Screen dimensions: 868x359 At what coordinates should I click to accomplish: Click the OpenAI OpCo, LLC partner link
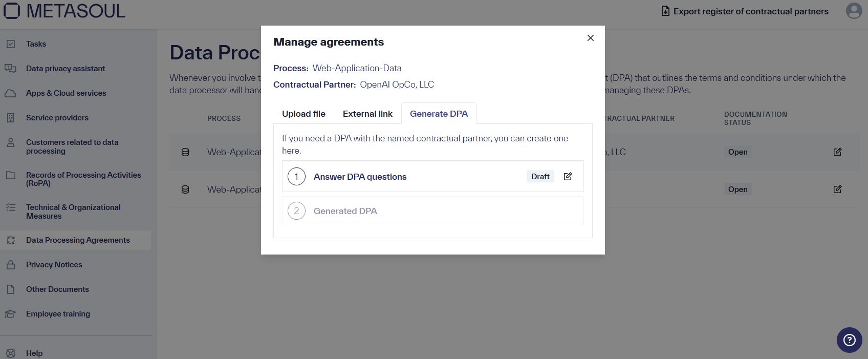click(397, 84)
